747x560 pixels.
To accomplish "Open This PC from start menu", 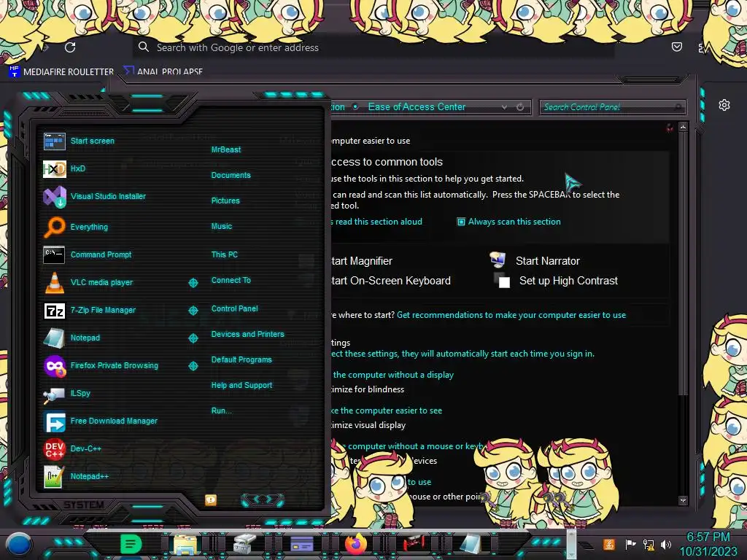I will [225, 254].
